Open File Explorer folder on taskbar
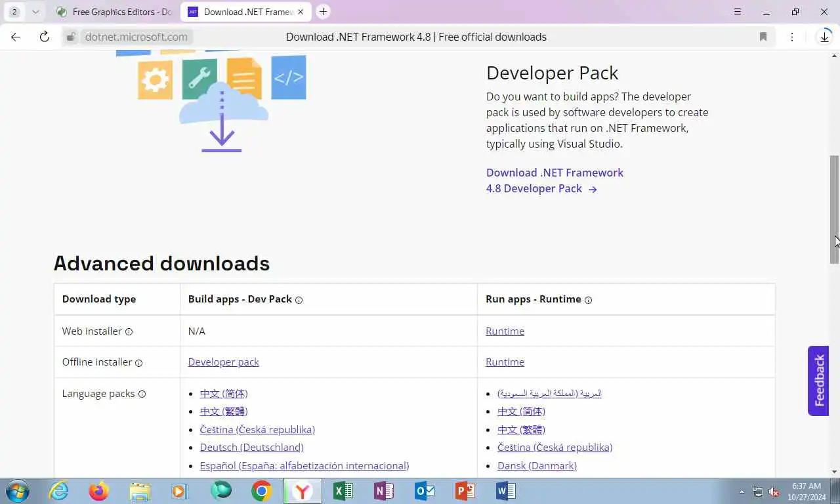 point(140,491)
